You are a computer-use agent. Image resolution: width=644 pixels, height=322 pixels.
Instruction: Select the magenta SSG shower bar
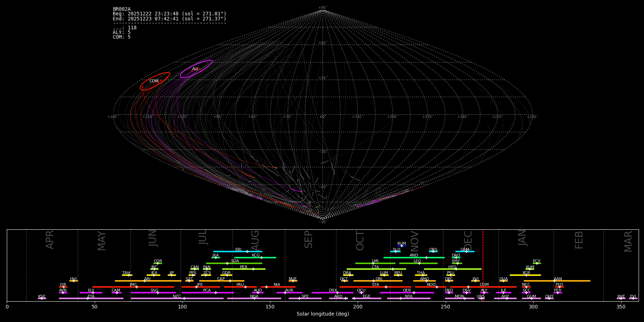tap(153, 293)
